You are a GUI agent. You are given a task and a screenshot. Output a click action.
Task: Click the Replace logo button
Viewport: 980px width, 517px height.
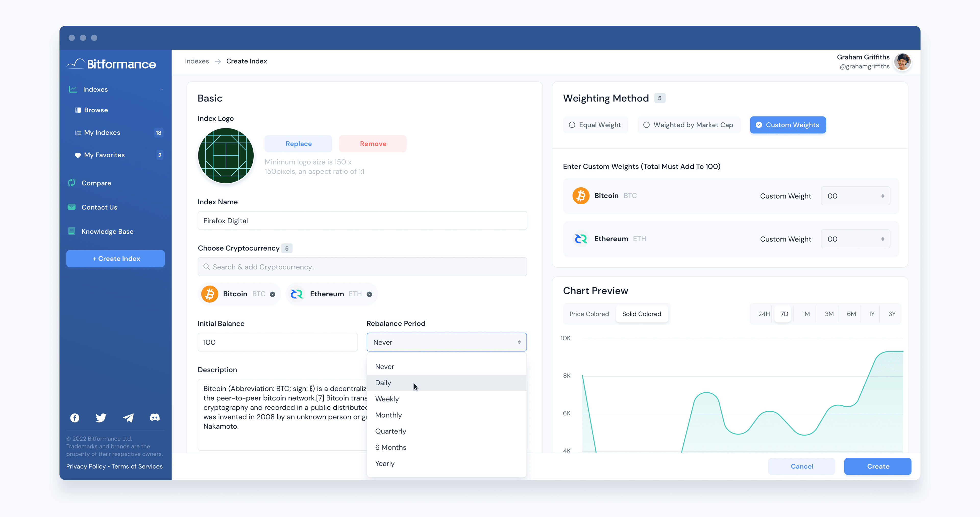click(298, 144)
